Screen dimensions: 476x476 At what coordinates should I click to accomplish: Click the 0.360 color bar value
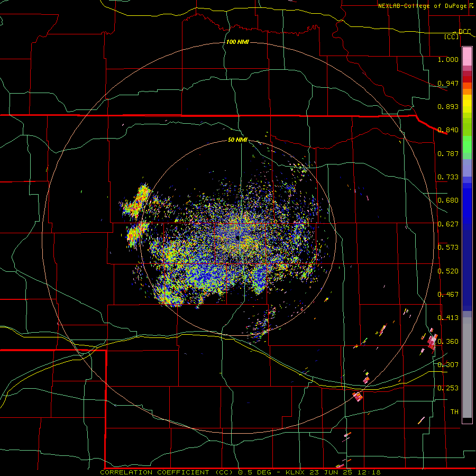(x=448, y=342)
